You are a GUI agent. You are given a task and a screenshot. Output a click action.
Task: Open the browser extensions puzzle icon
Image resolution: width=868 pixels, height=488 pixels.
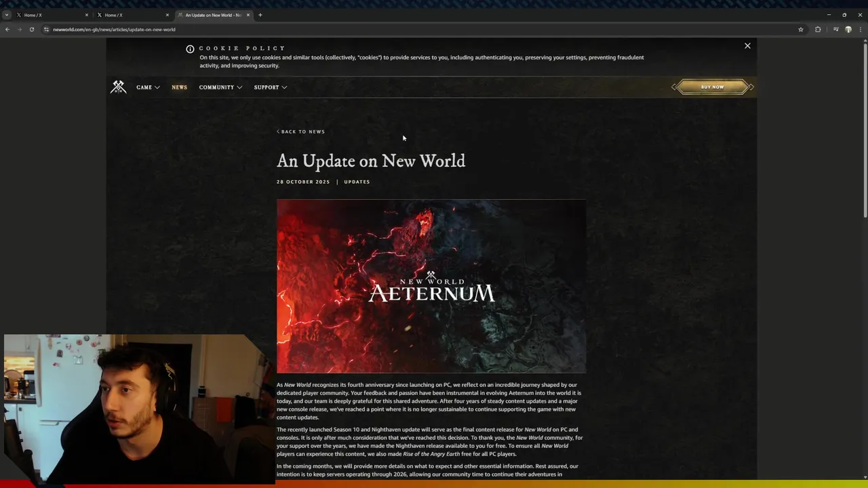(818, 29)
